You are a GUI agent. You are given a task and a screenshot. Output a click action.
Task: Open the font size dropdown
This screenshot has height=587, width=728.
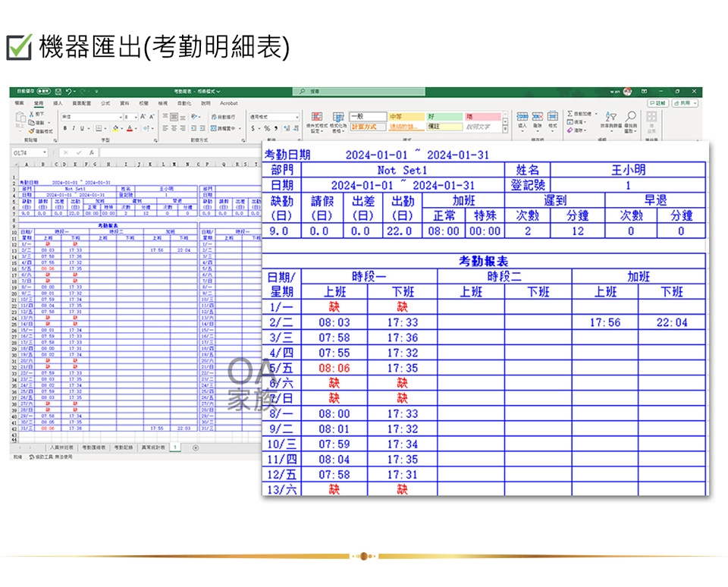pyautogui.click(x=135, y=117)
